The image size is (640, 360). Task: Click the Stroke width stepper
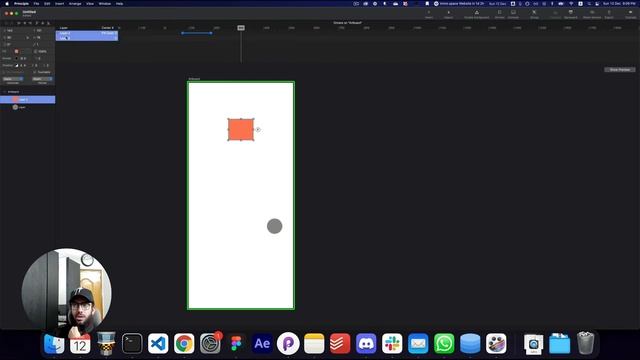pyautogui.click(x=24, y=58)
